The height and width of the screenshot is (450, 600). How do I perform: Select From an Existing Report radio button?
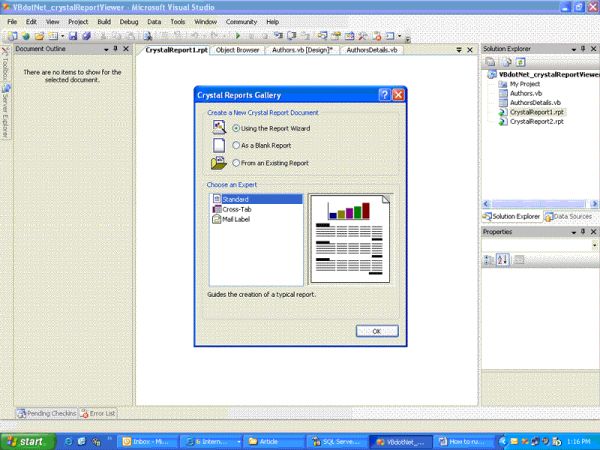click(236, 163)
